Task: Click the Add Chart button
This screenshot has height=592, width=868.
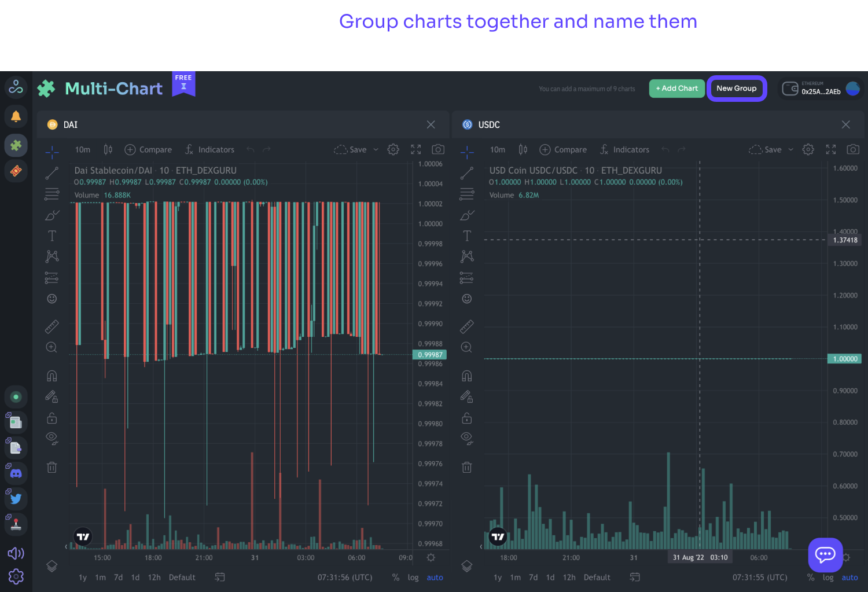Action: [676, 89]
